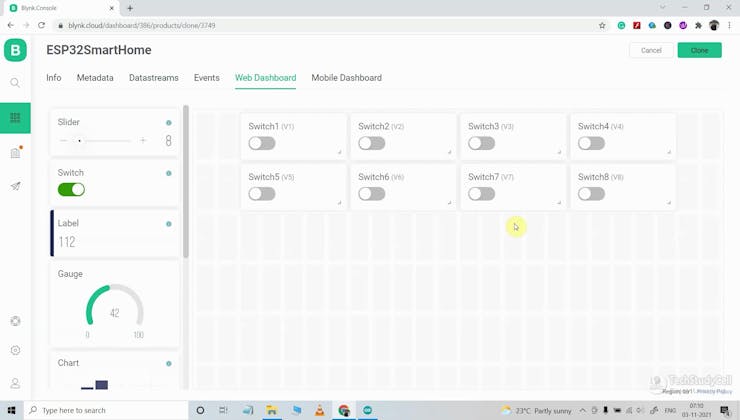Open the Templates grid icon in sidebar

coord(15,118)
